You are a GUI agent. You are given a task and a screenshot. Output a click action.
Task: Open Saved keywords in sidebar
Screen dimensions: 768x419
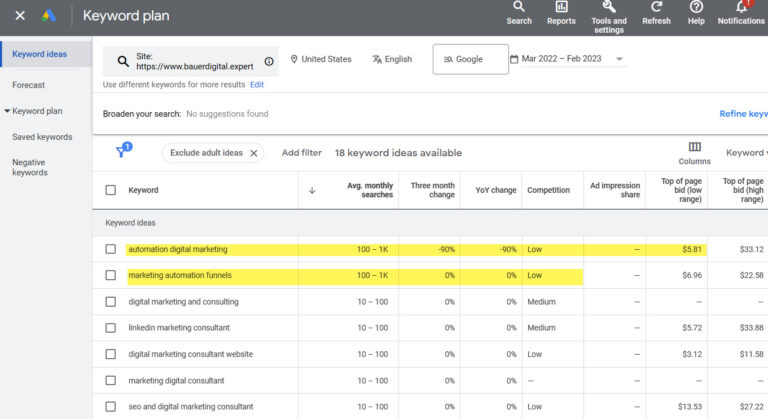[x=42, y=137]
